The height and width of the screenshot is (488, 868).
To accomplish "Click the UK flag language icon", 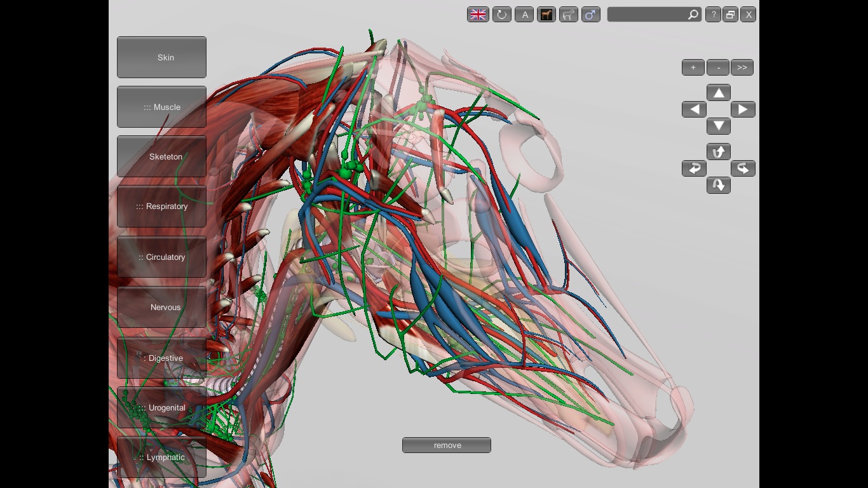I will point(478,15).
